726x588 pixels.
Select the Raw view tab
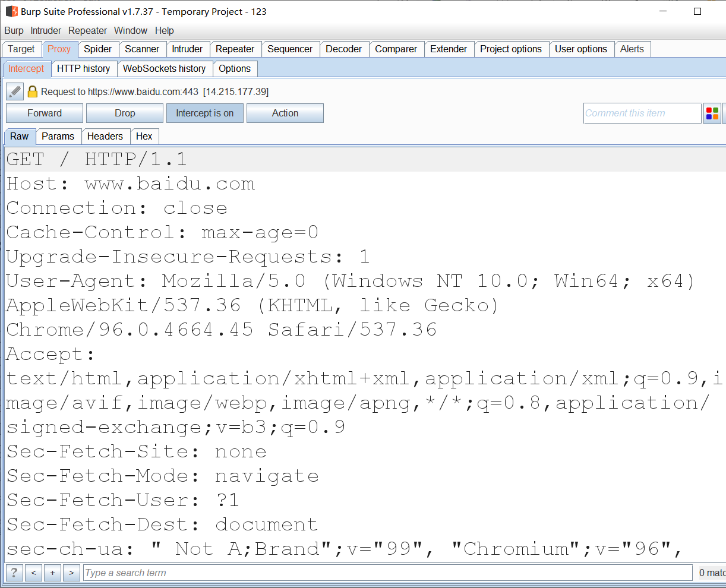tap(20, 136)
